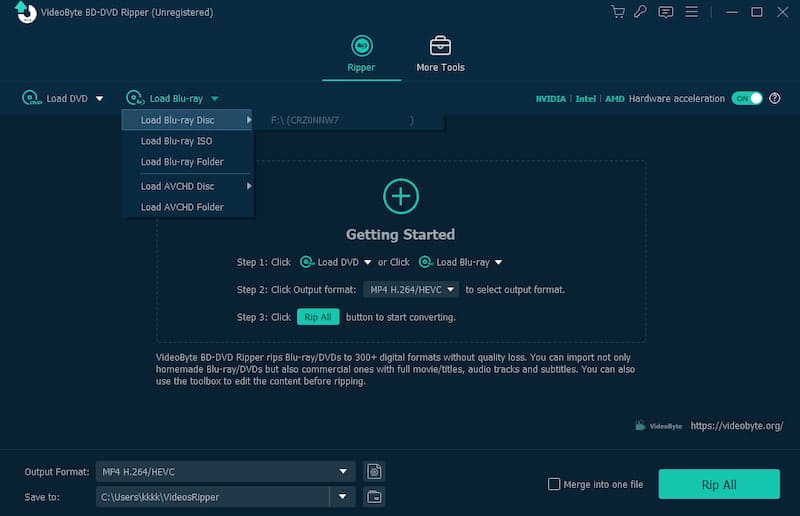
Task: Open the More Tools toolbox tab
Action: click(440, 54)
